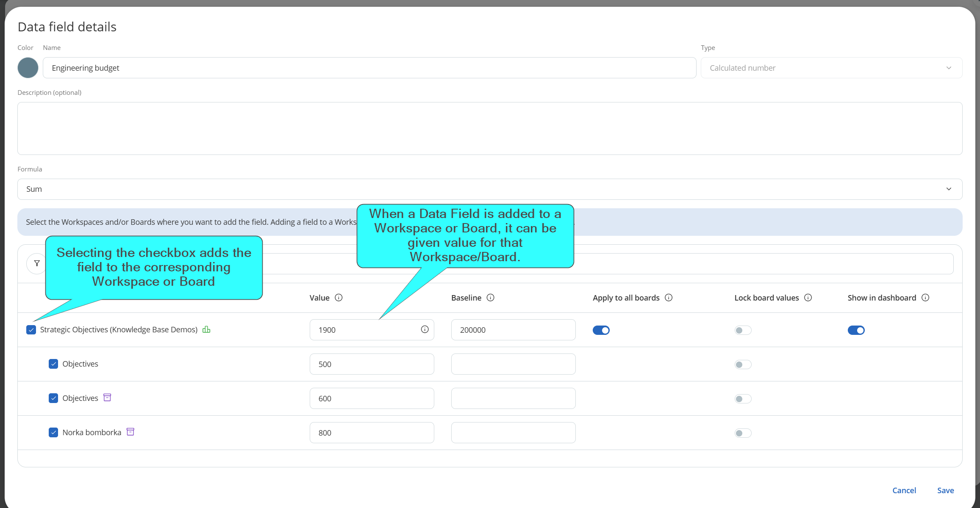Disable the Apply to all boards toggle
This screenshot has height=508, width=980.
601,330
